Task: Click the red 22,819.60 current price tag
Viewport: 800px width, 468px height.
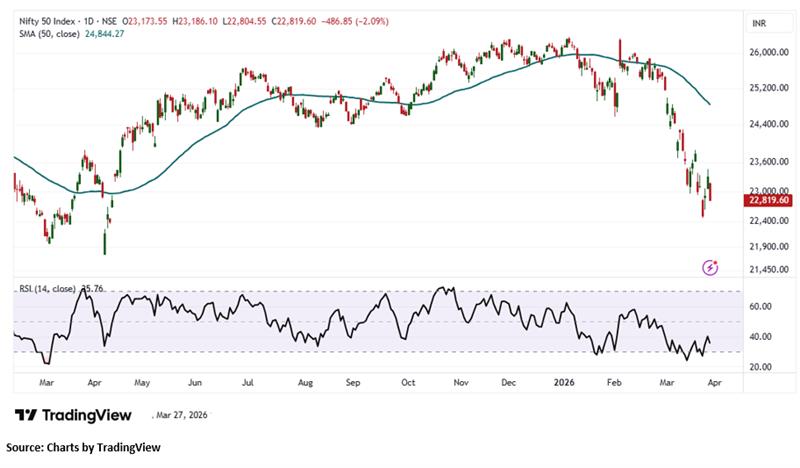Action: [x=769, y=200]
